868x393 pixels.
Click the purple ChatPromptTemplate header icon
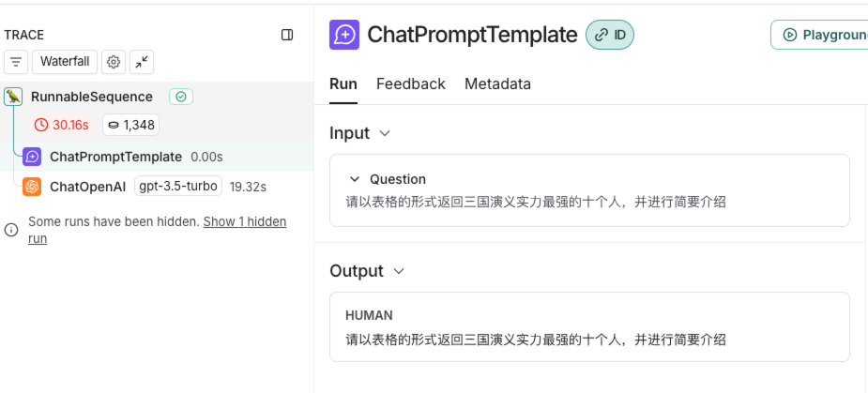344,35
